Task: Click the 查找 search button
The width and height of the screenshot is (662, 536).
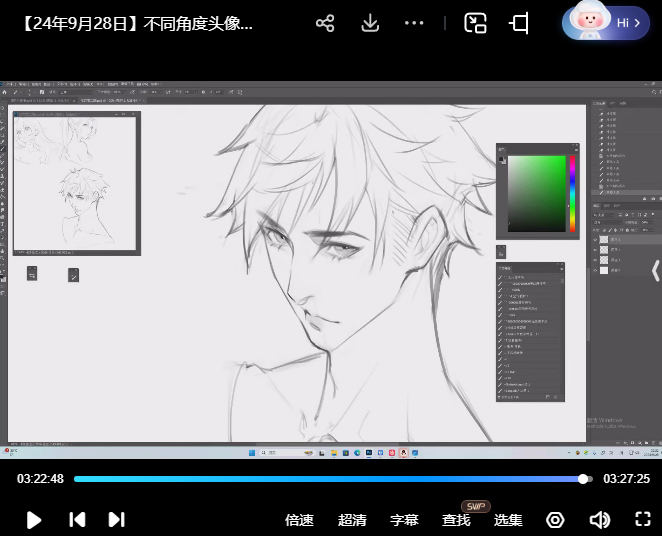Action: (456, 520)
